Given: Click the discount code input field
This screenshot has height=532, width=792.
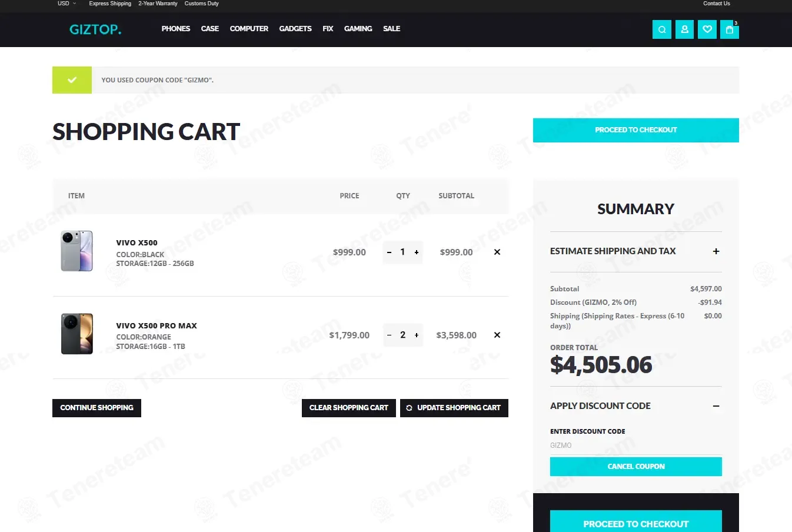Looking at the screenshot, I should [636, 445].
